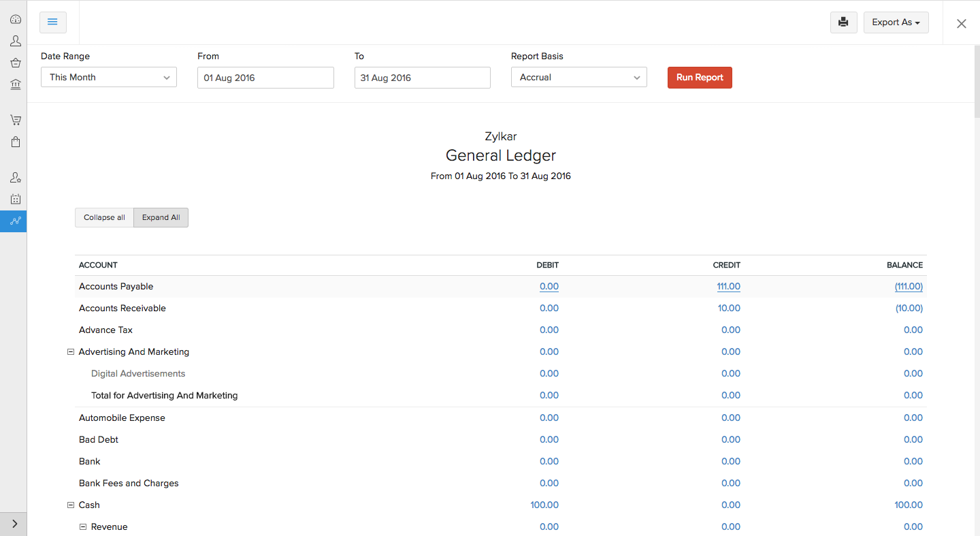Open the Dashboard gauge icon in sidebar
The height and width of the screenshot is (536, 980).
[x=15, y=20]
